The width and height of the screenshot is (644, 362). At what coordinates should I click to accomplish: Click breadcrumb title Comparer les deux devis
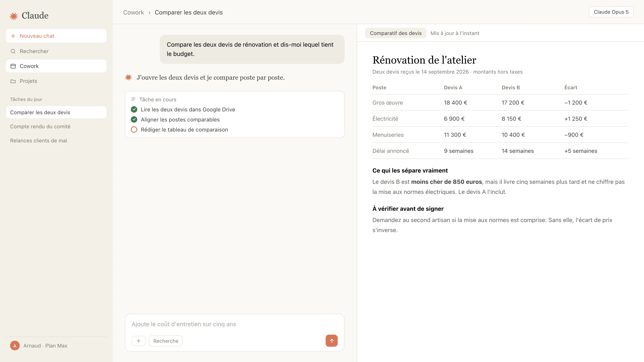point(189,12)
